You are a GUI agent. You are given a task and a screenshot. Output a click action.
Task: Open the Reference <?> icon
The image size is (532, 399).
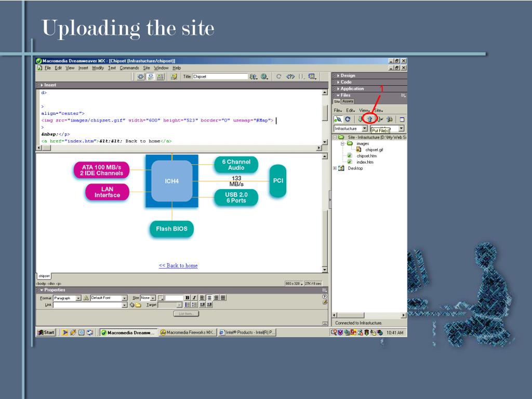click(x=290, y=76)
